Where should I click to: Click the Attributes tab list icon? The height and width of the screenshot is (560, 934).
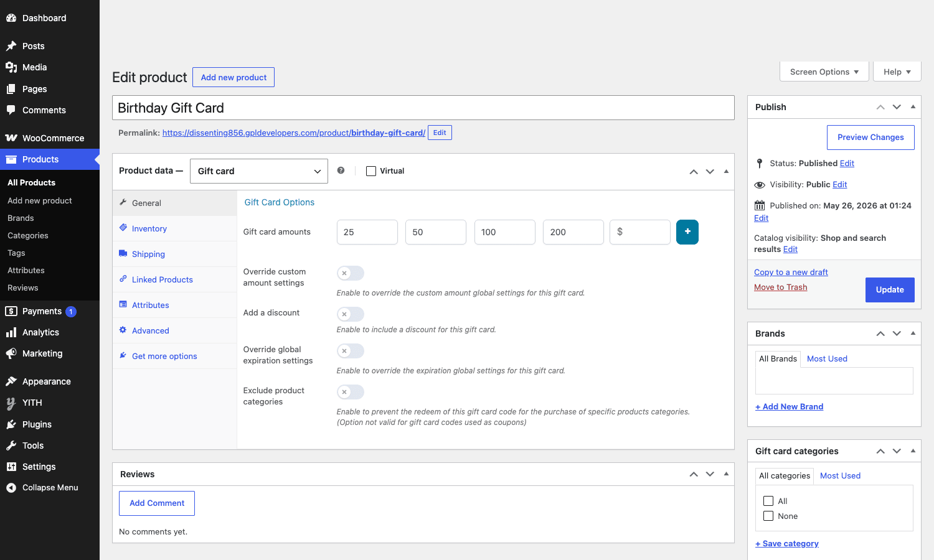tap(123, 304)
